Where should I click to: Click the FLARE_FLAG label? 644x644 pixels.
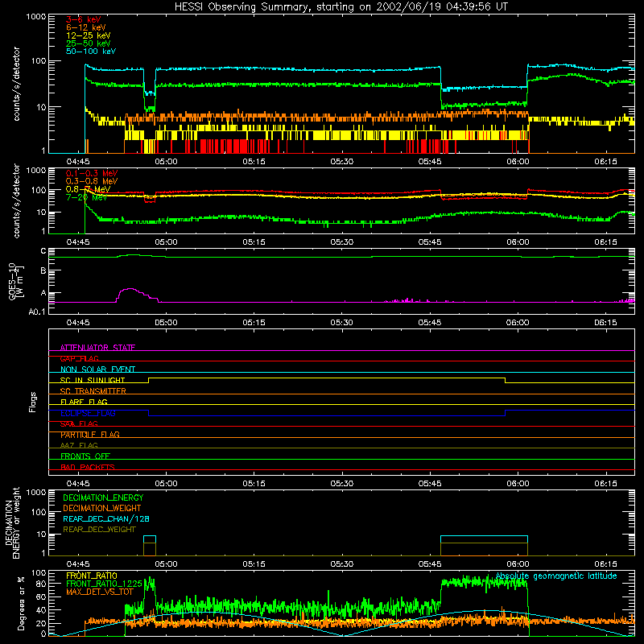[x=84, y=402]
